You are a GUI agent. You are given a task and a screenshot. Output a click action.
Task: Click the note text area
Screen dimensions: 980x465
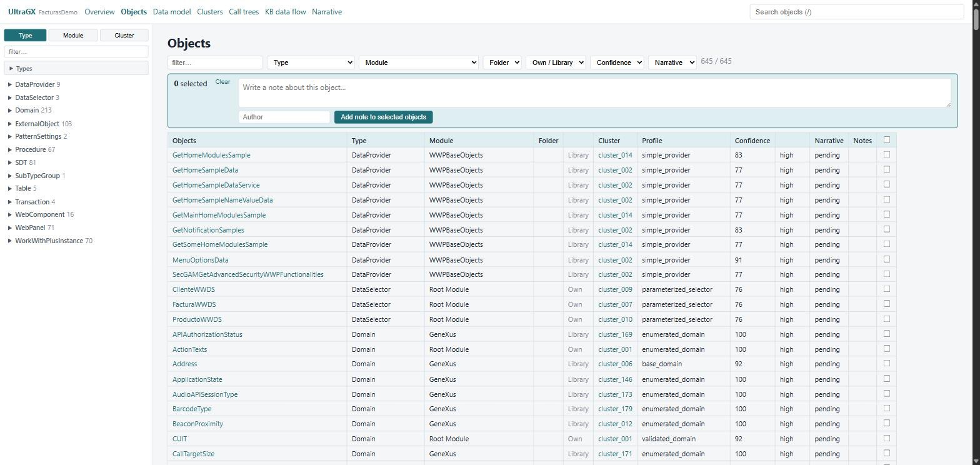click(x=594, y=92)
